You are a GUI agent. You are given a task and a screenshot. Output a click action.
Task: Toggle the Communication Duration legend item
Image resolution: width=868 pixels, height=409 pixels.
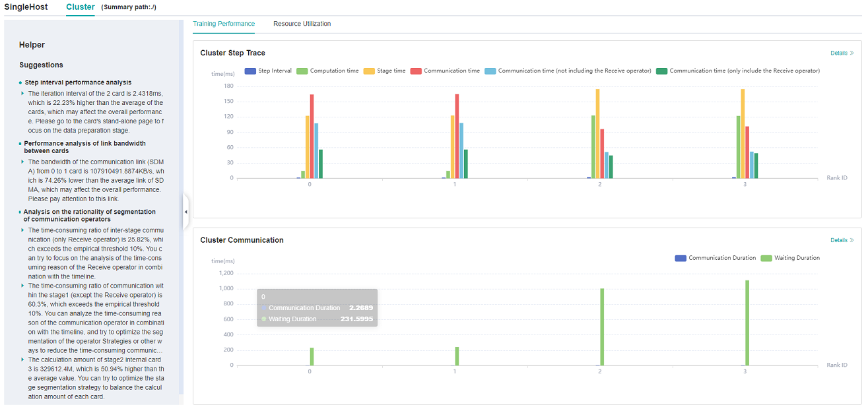tap(715, 258)
